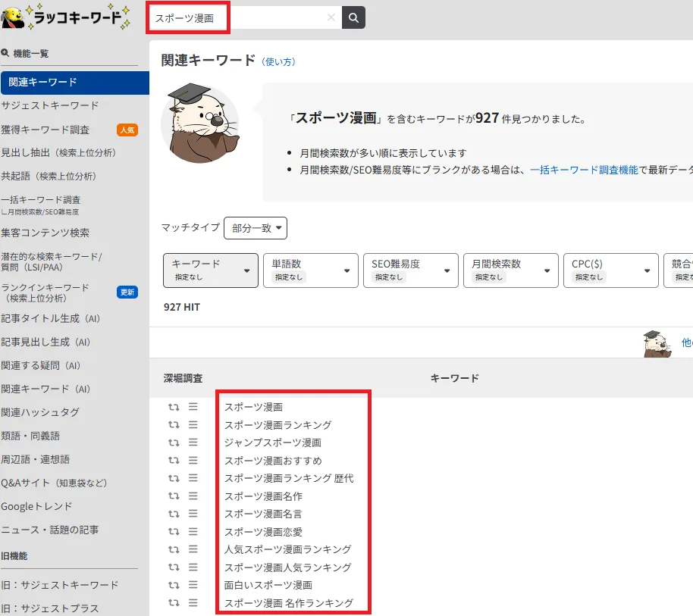
Task: Click list icon for スポーツ漫画ランキング row
Action: click(x=193, y=424)
